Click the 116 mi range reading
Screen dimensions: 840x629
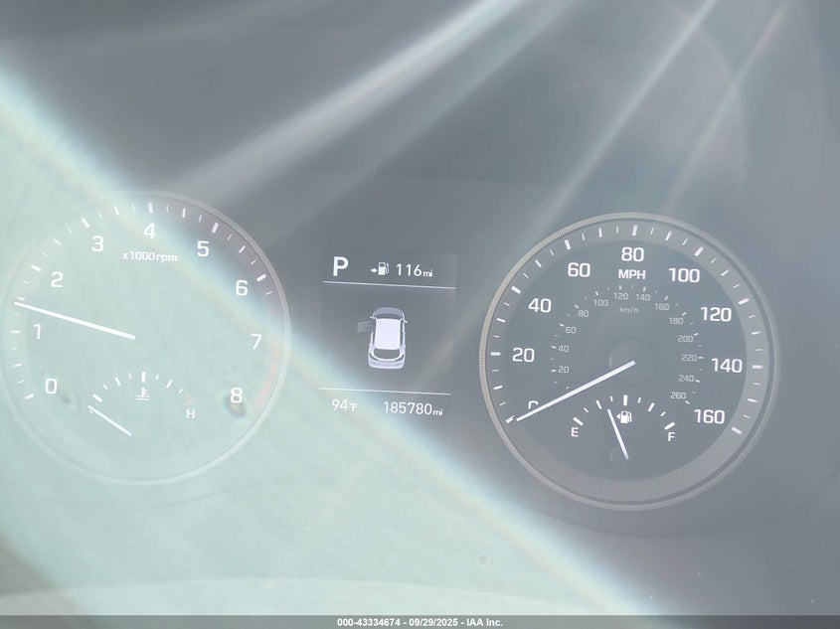(x=414, y=270)
